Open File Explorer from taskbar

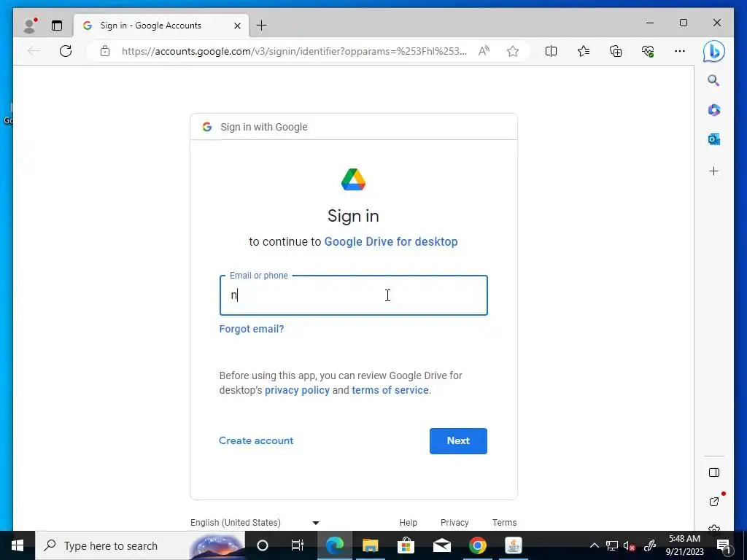(x=370, y=545)
